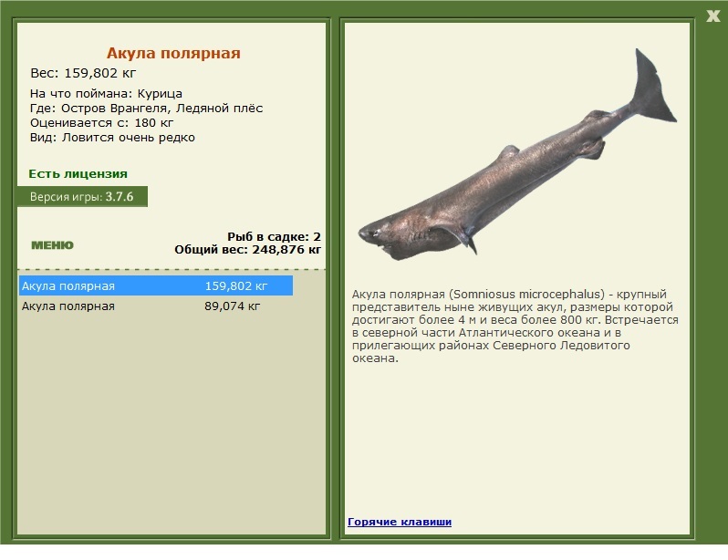Image resolution: width=728 pixels, height=560 pixels.
Task: Select the Акула полярная 89,074 кг row
Action: point(156,306)
